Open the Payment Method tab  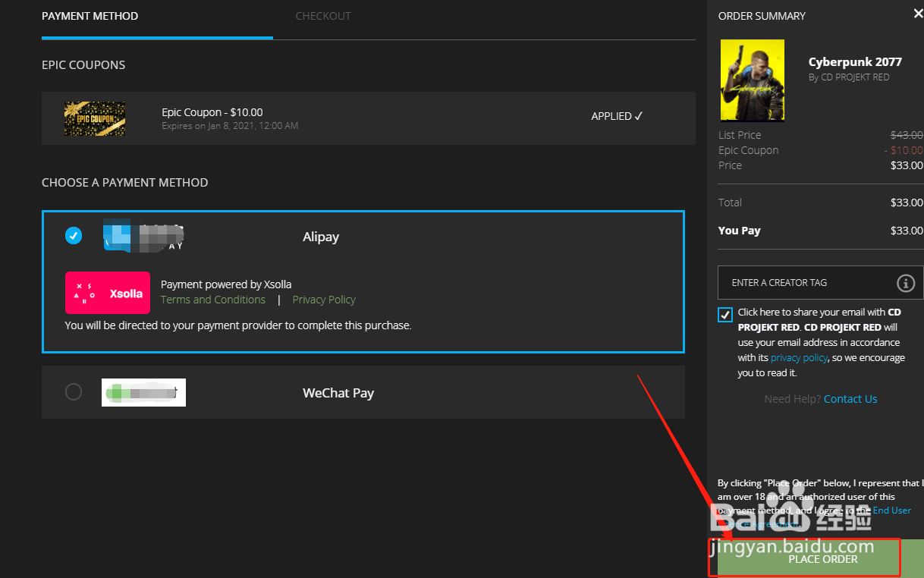(90, 16)
